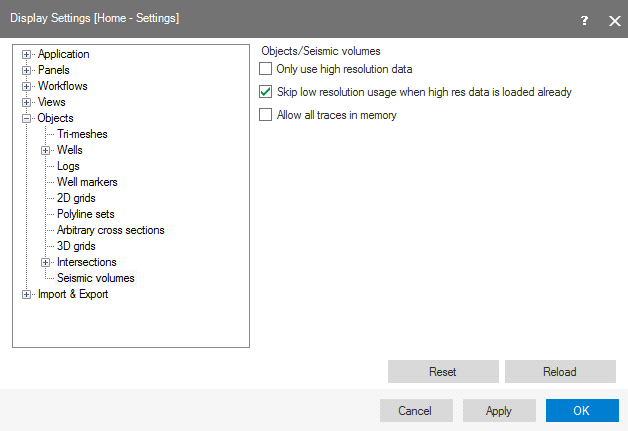Open the 3D grids settings
Screen dimensions: 628x431
77,246
